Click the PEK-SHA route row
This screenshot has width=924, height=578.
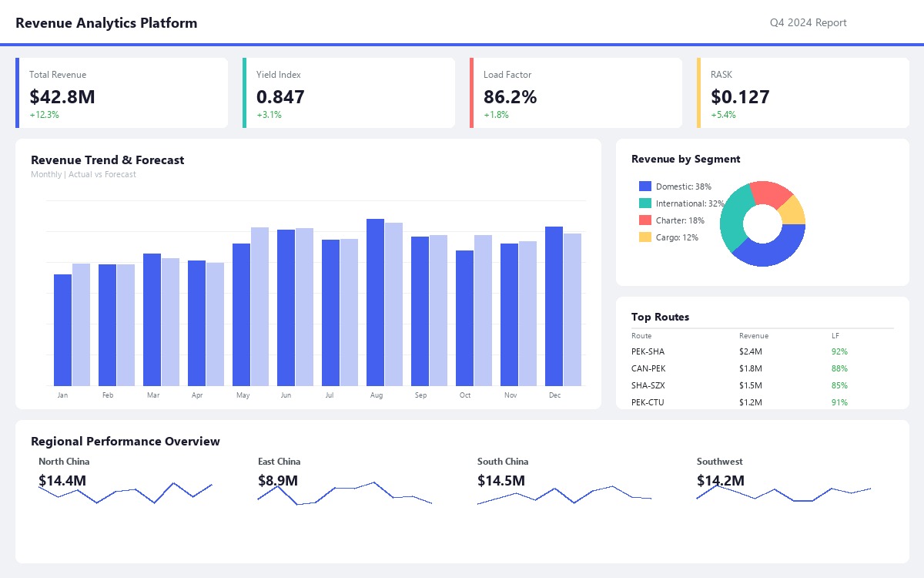tap(739, 351)
